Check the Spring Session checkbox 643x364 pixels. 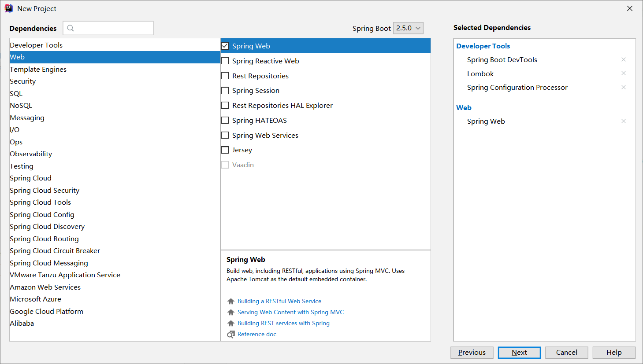point(225,90)
